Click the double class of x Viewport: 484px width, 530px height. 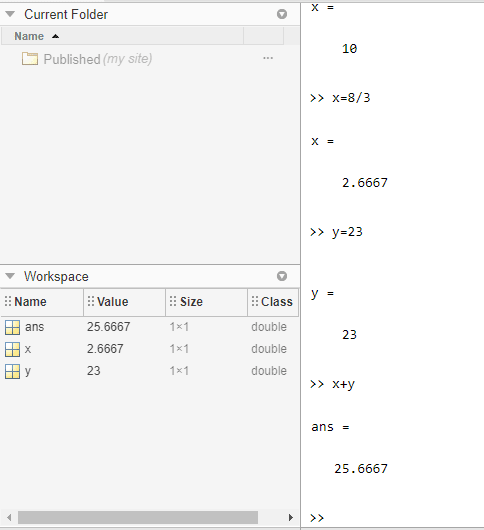269,349
